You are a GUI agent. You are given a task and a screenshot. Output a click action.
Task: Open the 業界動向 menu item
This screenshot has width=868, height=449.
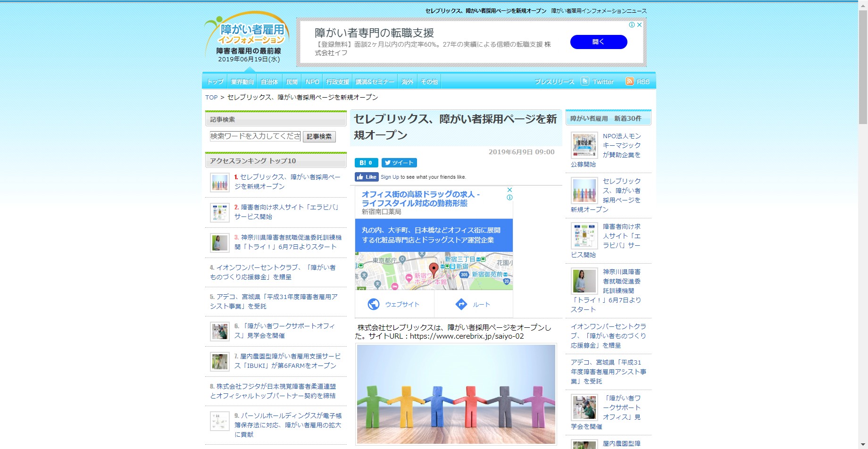pyautogui.click(x=242, y=82)
